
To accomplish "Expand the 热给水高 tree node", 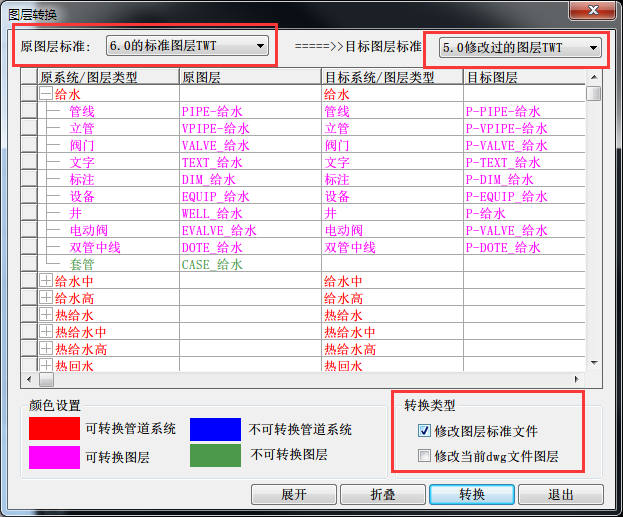I will [x=46, y=349].
